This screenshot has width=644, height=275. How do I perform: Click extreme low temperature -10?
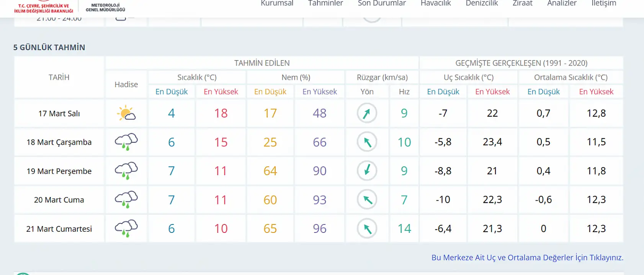click(443, 200)
